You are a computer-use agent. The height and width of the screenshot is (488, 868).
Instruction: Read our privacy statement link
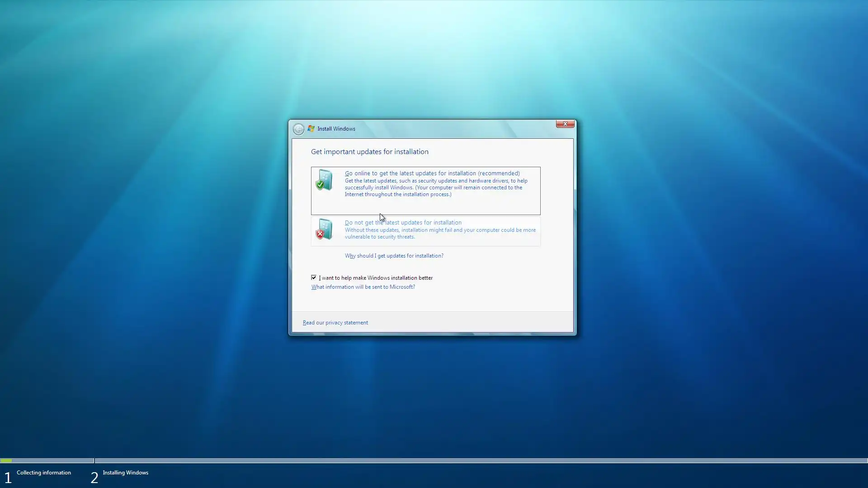pyautogui.click(x=335, y=323)
